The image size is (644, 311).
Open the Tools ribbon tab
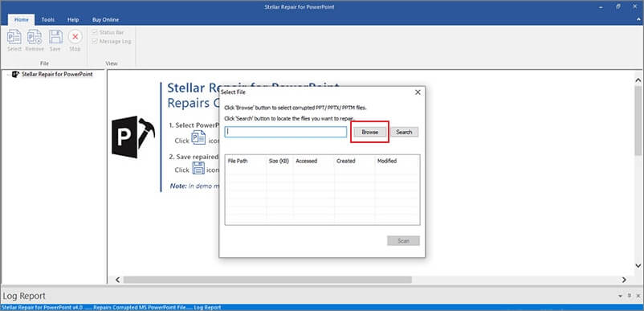[48, 20]
